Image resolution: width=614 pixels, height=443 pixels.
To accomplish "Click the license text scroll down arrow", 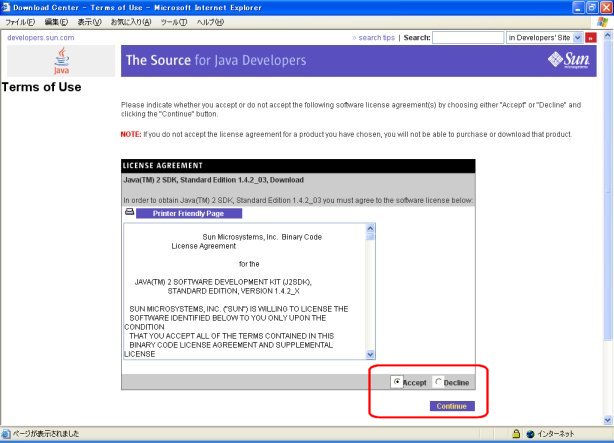I will coord(370,354).
